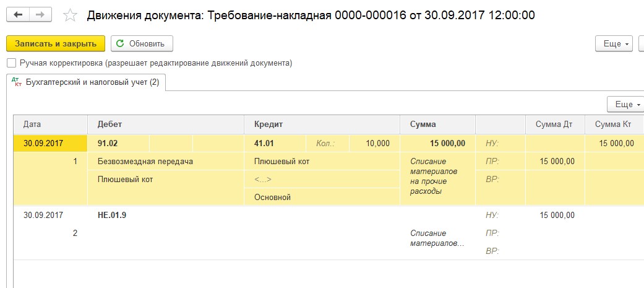
Task: Add page to favorites with star icon
Action: tap(71, 15)
